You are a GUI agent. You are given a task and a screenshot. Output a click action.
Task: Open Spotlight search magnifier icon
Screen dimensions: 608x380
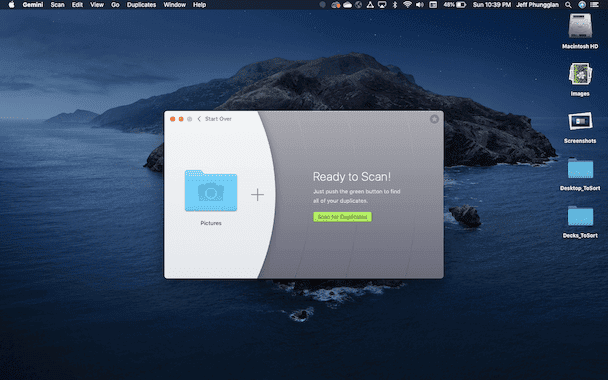click(x=568, y=5)
